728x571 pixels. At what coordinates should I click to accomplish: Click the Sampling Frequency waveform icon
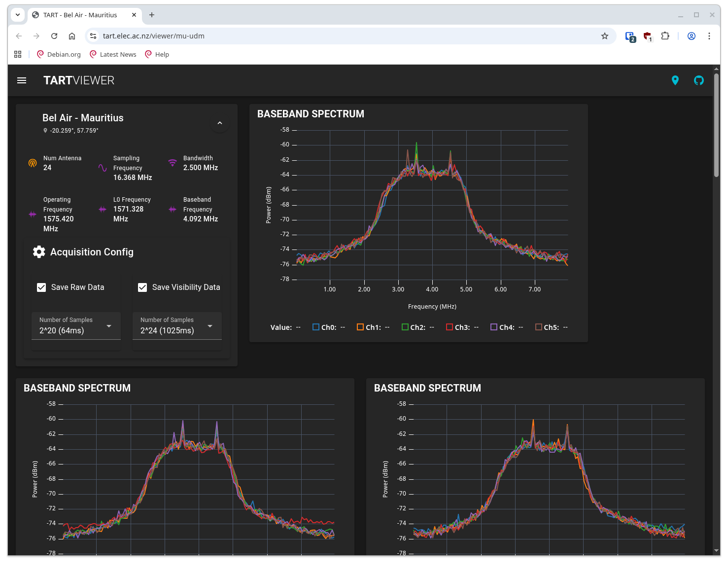(102, 168)
